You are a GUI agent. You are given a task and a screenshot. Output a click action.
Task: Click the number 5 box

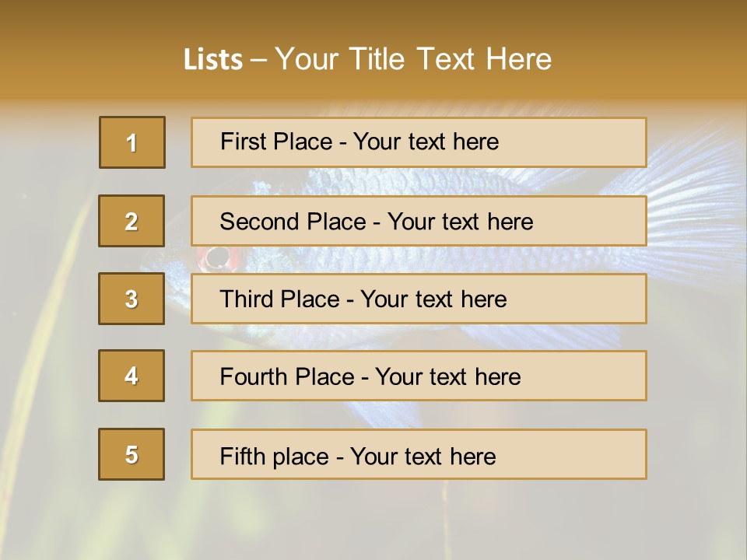(x=132, y=454)
